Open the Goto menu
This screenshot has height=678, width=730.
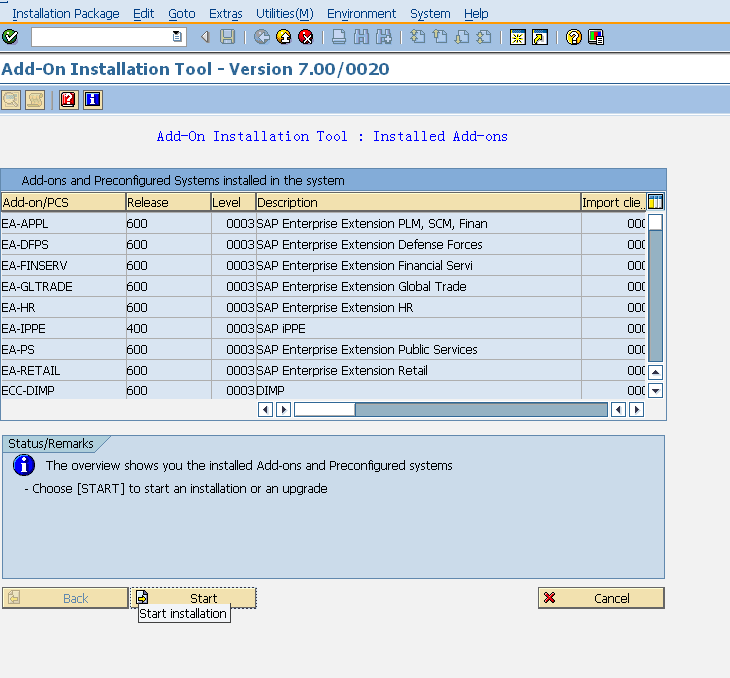182,14
